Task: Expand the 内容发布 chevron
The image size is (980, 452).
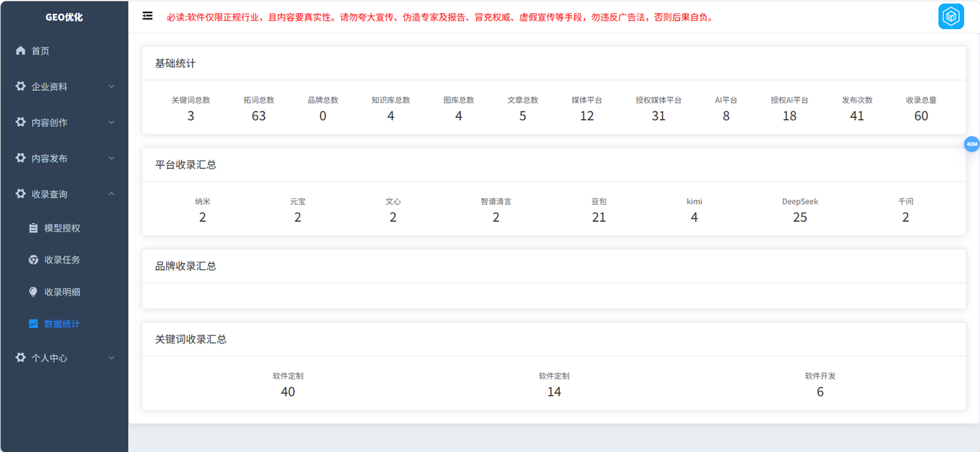Action: (x=112, y=158)
